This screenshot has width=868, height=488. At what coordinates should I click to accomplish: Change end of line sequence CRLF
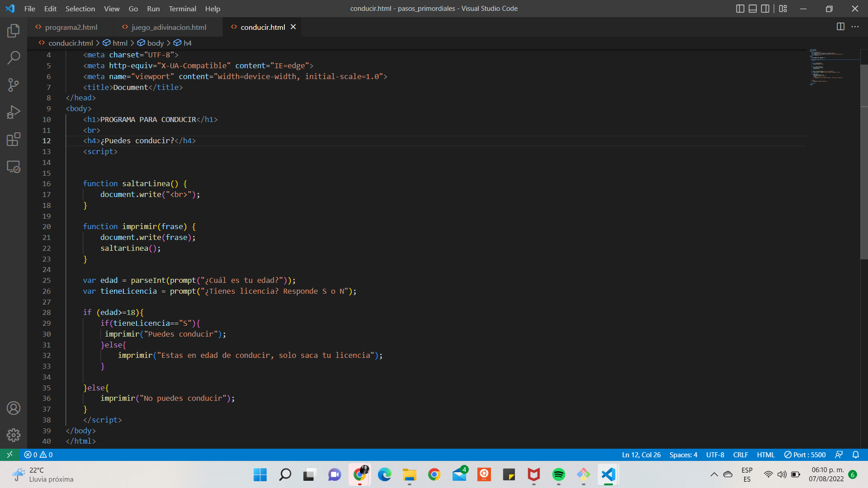741,455
